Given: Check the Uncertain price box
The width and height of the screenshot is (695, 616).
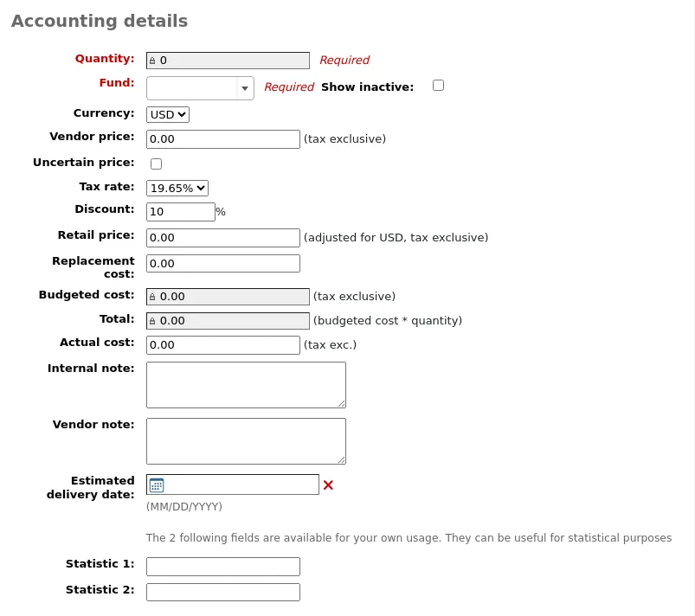Looking at the screenshot, I should [156, 164].
